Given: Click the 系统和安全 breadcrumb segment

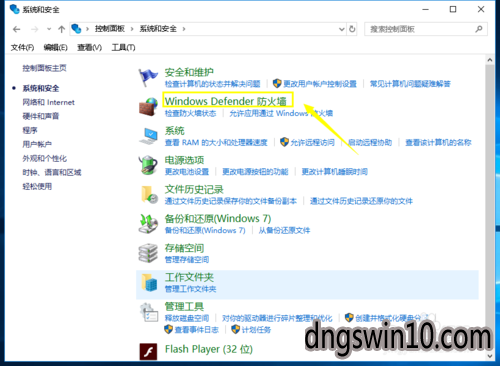Looking at the screenshot, I should [x=158, y=29].
